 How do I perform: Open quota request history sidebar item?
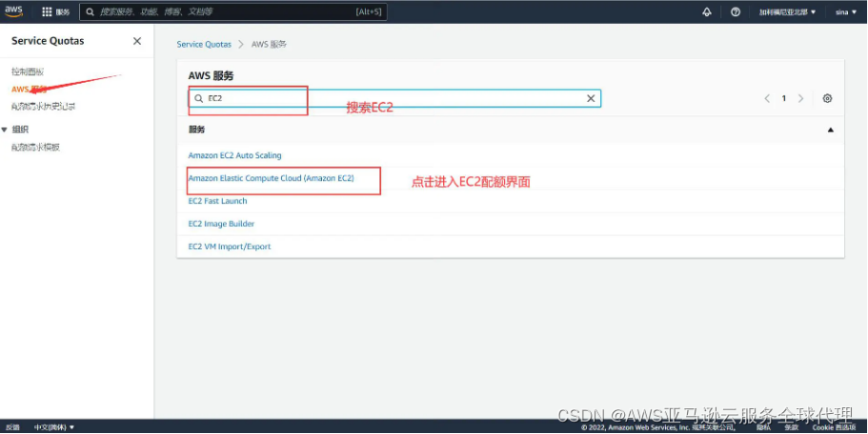(43, 107)
